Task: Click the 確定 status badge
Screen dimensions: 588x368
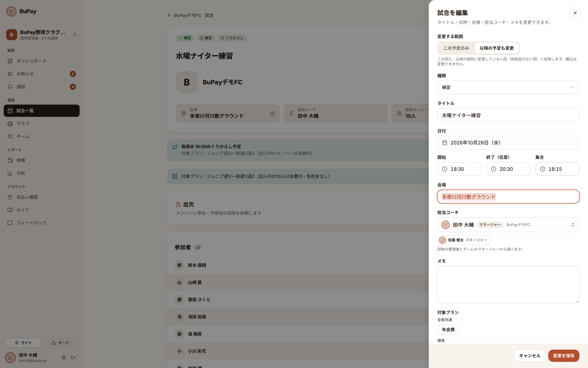Action: pyautogui.click(x=185, y=38)
